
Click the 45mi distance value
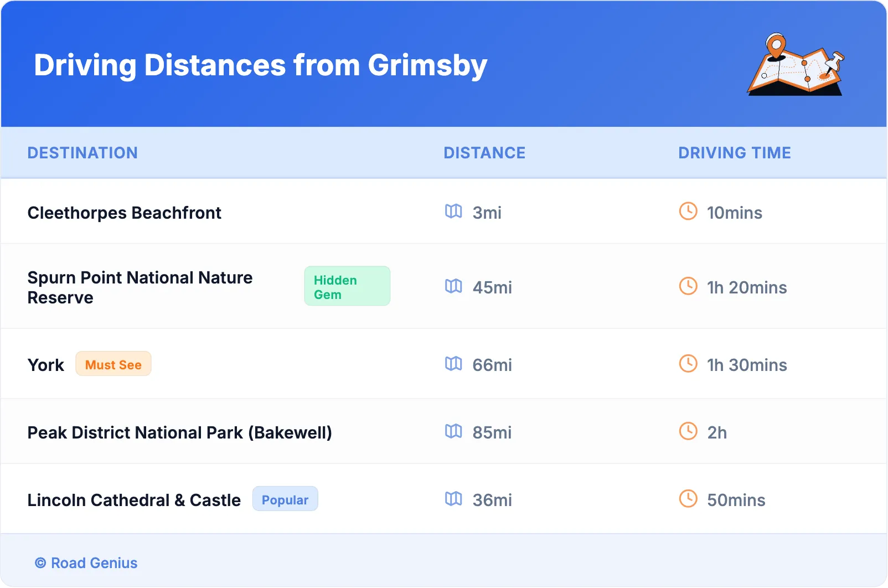point(492,287)
